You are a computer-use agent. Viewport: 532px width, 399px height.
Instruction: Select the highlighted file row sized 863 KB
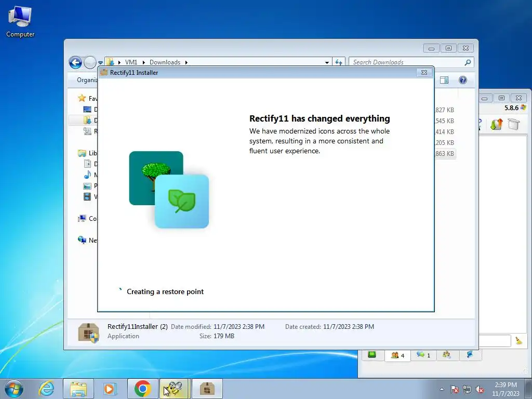445,153
